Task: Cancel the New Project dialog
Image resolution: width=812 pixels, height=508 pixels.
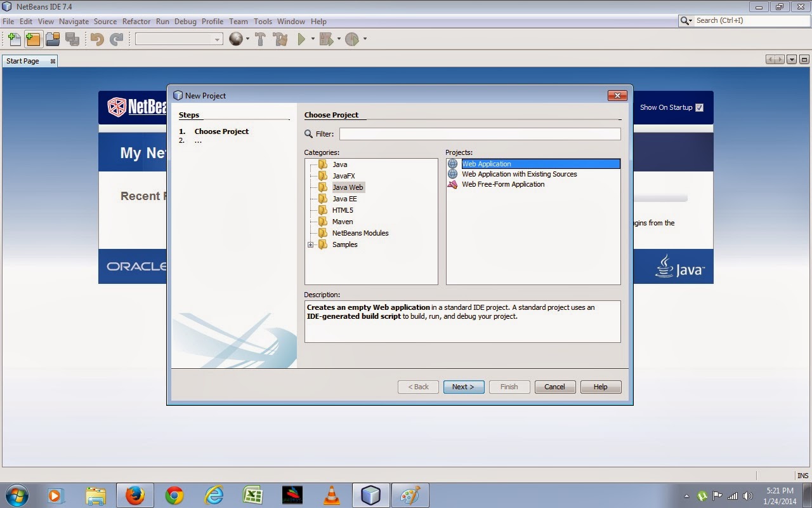Action: coord(554,387)
